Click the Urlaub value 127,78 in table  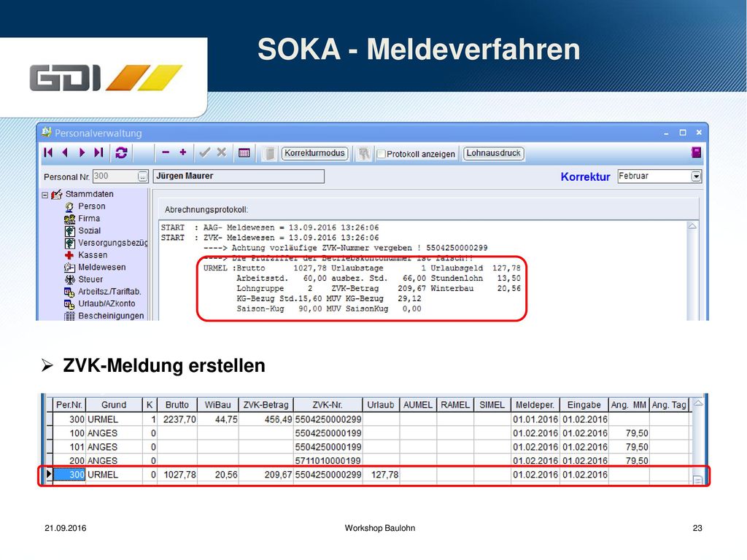(x=381, y=475)
